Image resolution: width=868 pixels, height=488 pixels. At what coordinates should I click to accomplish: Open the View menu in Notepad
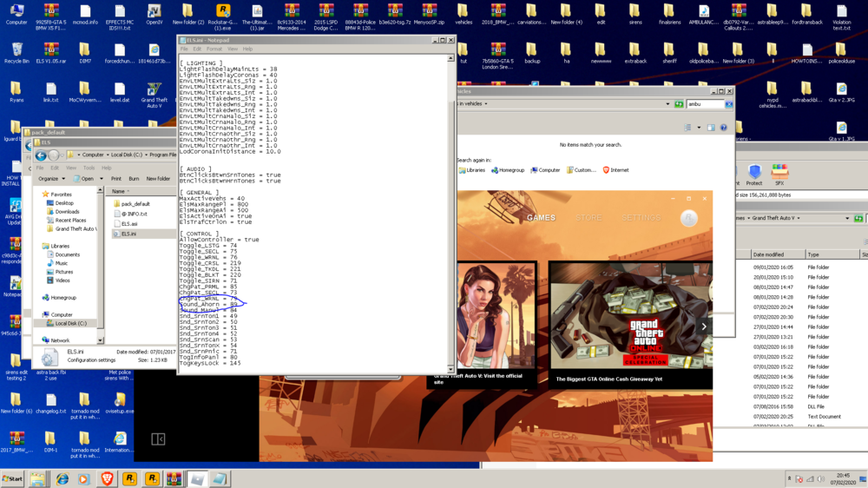tap(233, 49)
